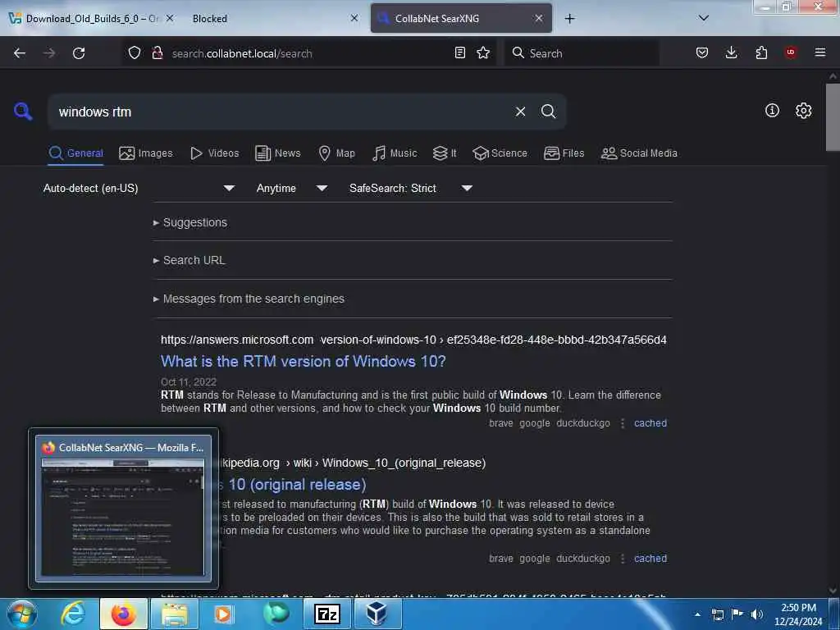Click the wikipedia.org Windows_10_(original_release) URL
840x630 pixels.
point(354,463)
